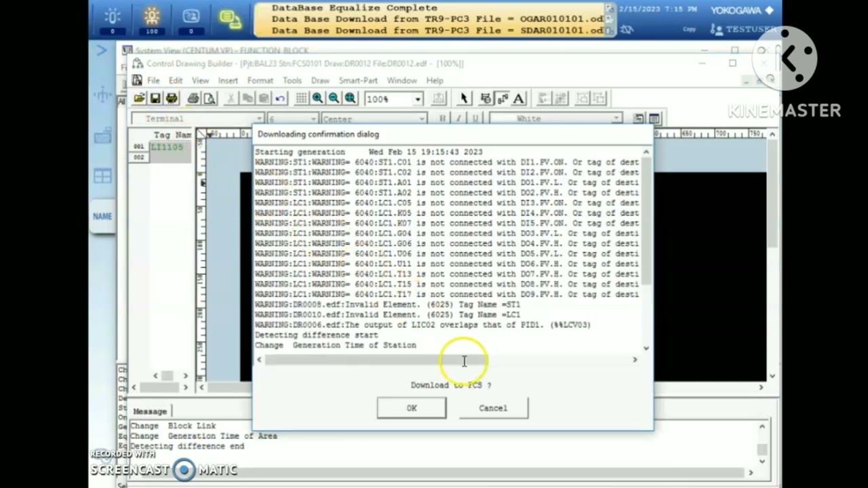
Task: Open the Tools menu
Action: 292,81
